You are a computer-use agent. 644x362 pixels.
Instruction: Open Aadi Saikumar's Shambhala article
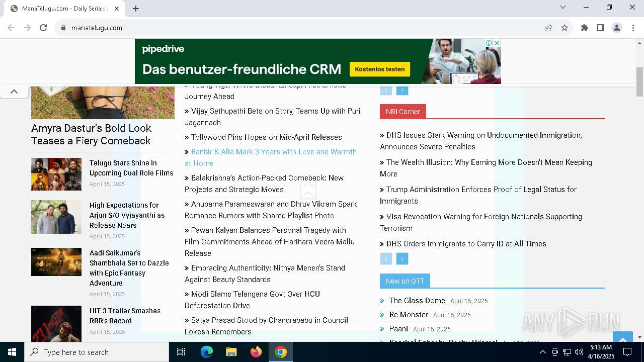coord(129,268)
